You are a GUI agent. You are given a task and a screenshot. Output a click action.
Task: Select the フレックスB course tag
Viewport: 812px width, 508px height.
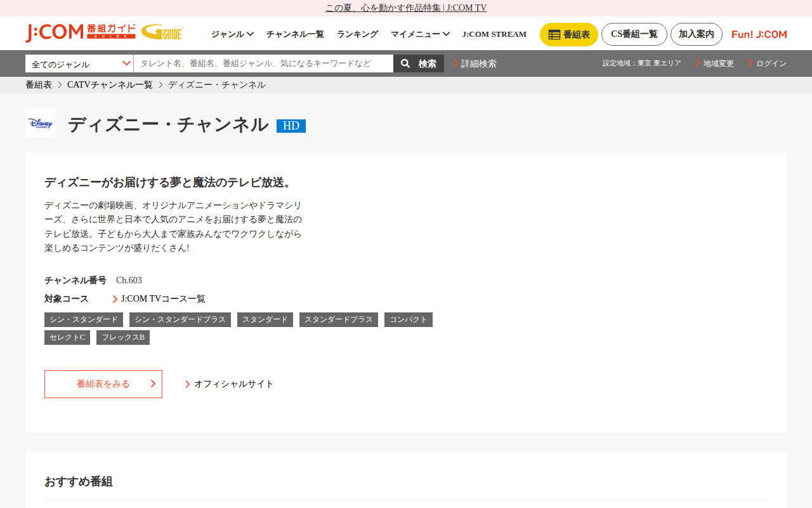coord(123,337)
